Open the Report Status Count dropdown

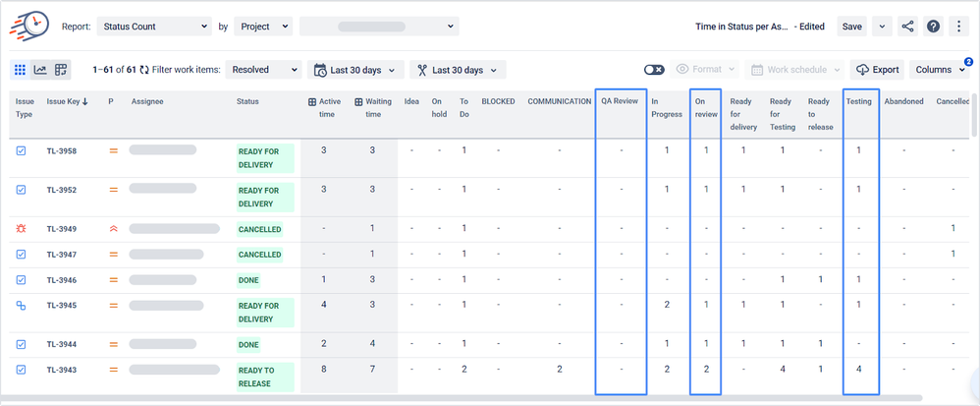tap(154, 27)
